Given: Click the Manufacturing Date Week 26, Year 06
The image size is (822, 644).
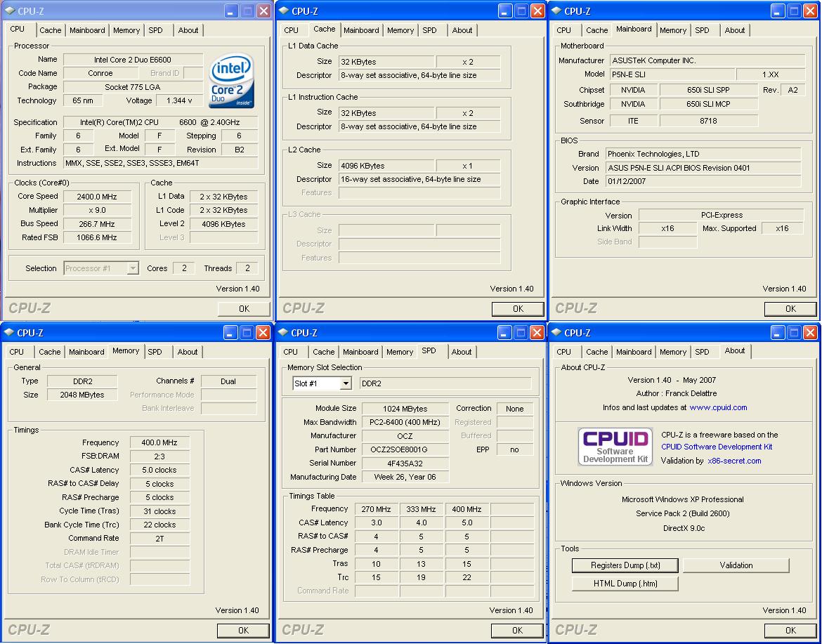Looking at the screenshot, I should point(405,478).
